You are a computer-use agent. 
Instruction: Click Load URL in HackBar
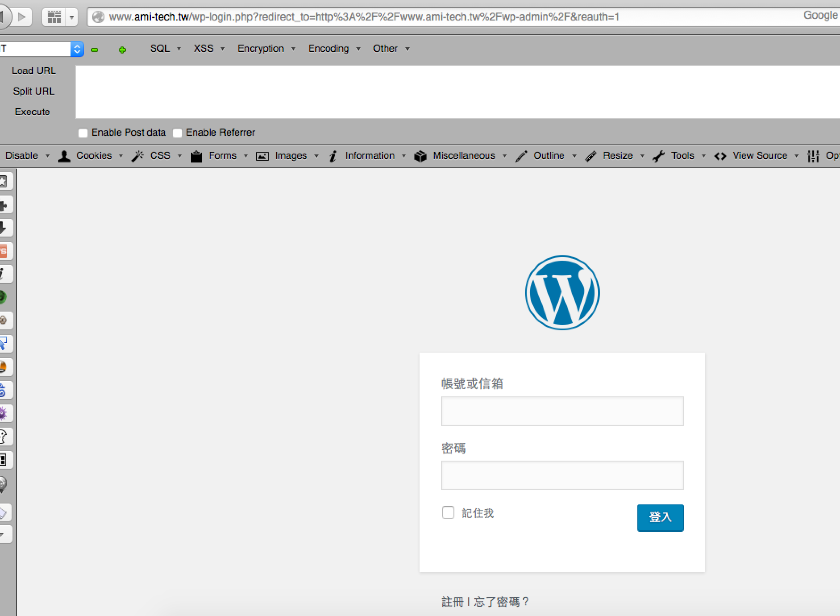[34, 71]
